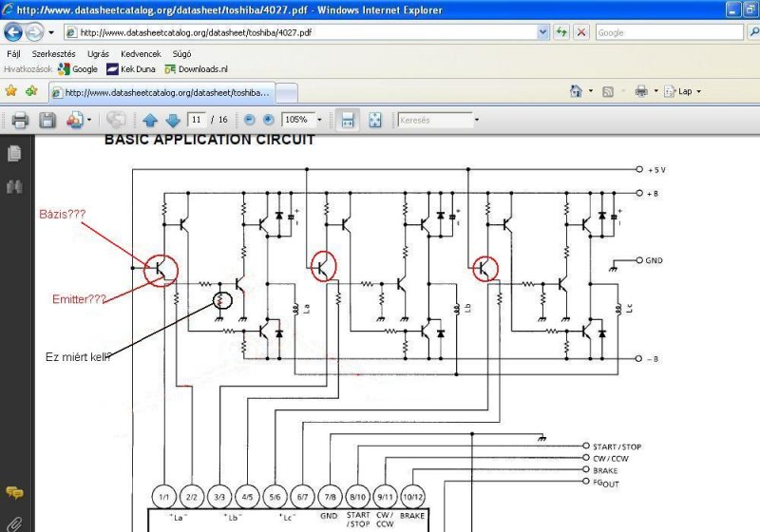Viewport: 760px width, 532px height.
Task: Open a new blank tab
Action: [x=287, y=92]
